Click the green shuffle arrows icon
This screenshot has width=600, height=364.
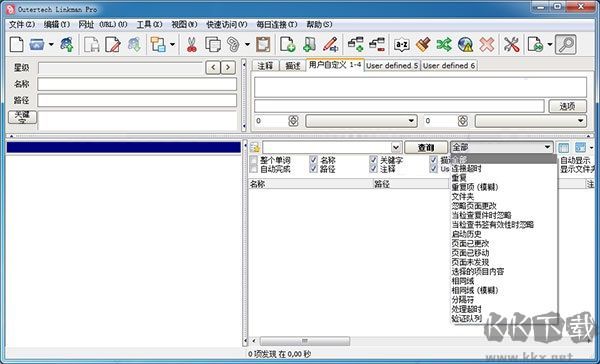(x=444, y=45)
